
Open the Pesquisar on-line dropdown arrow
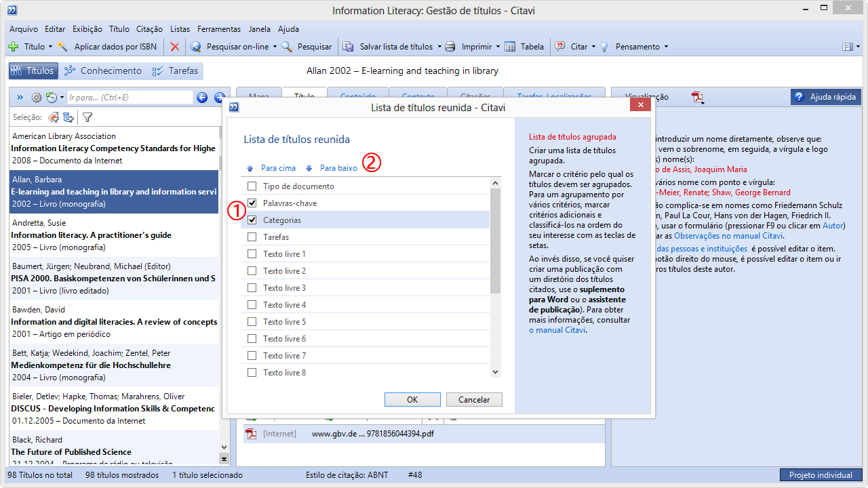click(275, 47)
